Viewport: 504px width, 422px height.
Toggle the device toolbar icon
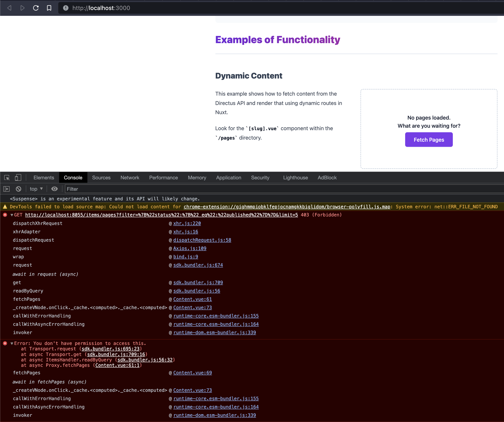click(x=18, y=178)
